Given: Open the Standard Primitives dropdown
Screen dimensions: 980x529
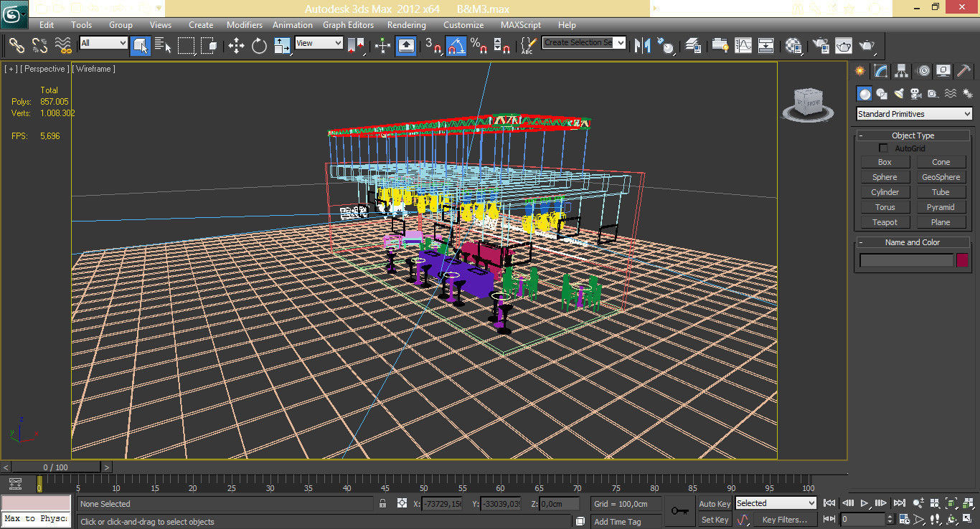Looking at the screenshot, I should click(915, 114).
